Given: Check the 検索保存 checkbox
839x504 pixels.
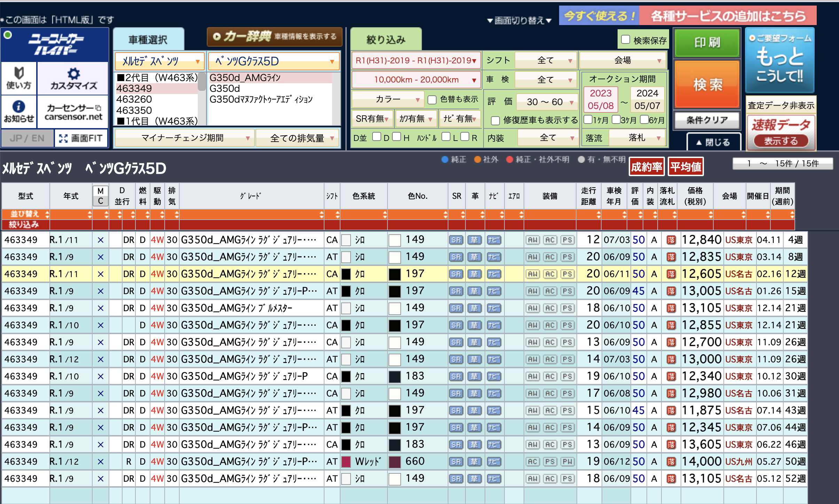Looking at the screenshot, I should (626, 40).
